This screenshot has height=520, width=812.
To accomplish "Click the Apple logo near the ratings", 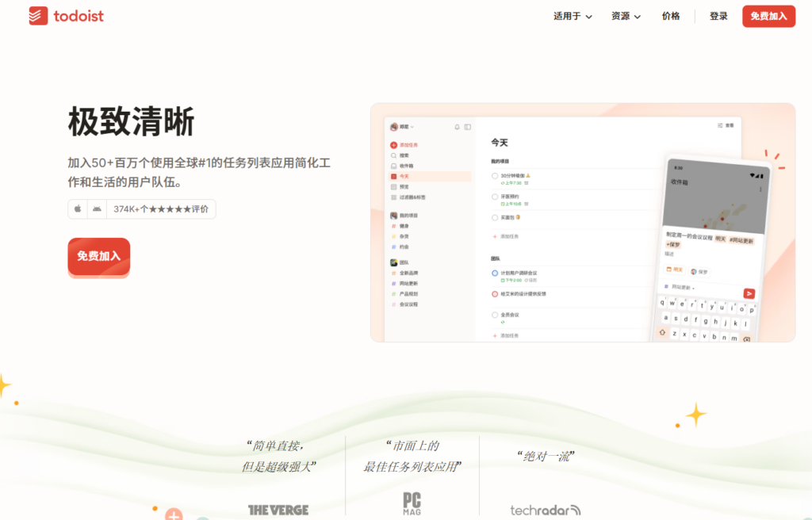I will tap(76, 208).
